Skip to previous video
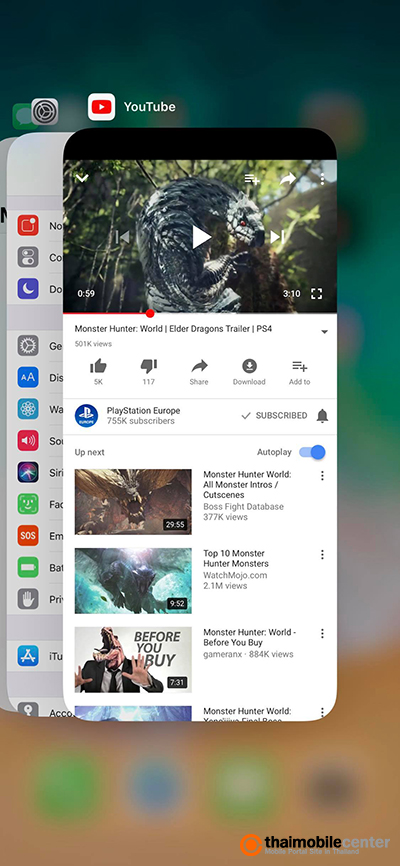Image resolution: width=400 pixels, height=866 pixels. [x=123, y=237]
